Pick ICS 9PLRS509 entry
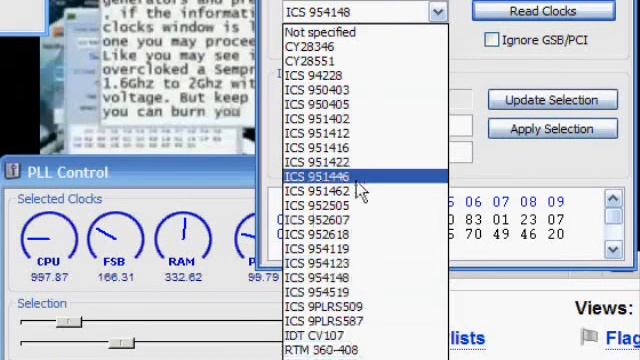 (365, 307)
